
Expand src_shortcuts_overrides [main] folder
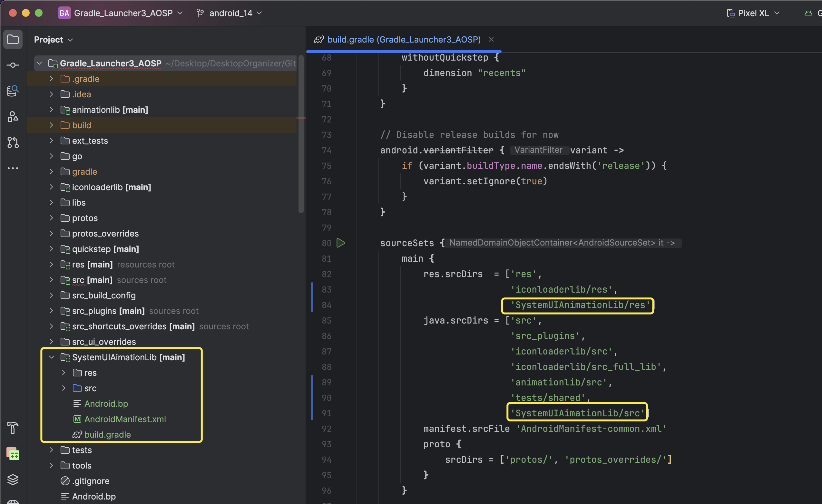click(x=51, y=326)
